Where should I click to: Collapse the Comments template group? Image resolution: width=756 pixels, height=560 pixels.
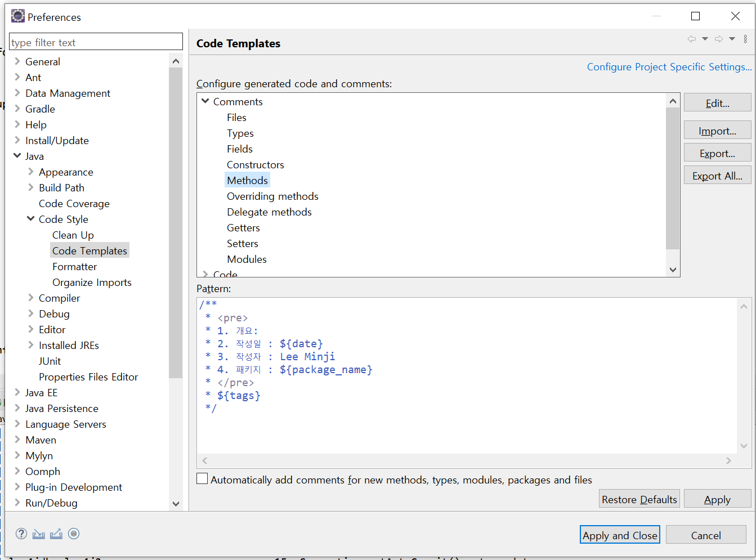coord(205,101)
